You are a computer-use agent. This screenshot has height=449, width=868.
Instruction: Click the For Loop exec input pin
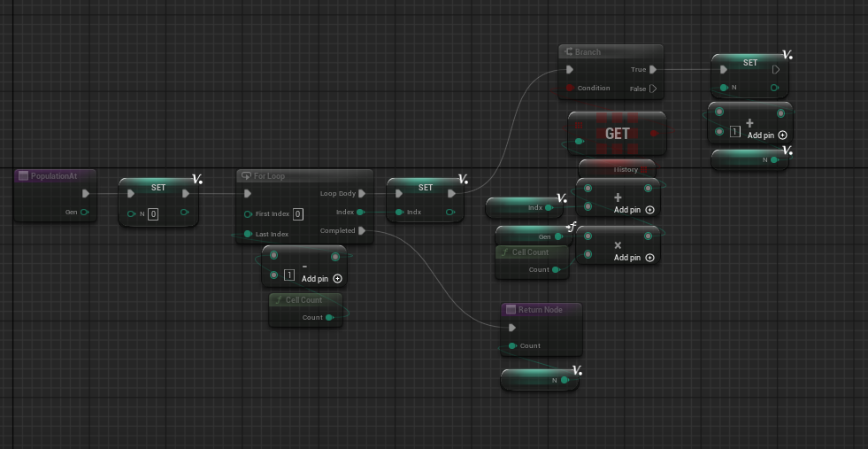point(248,193)
